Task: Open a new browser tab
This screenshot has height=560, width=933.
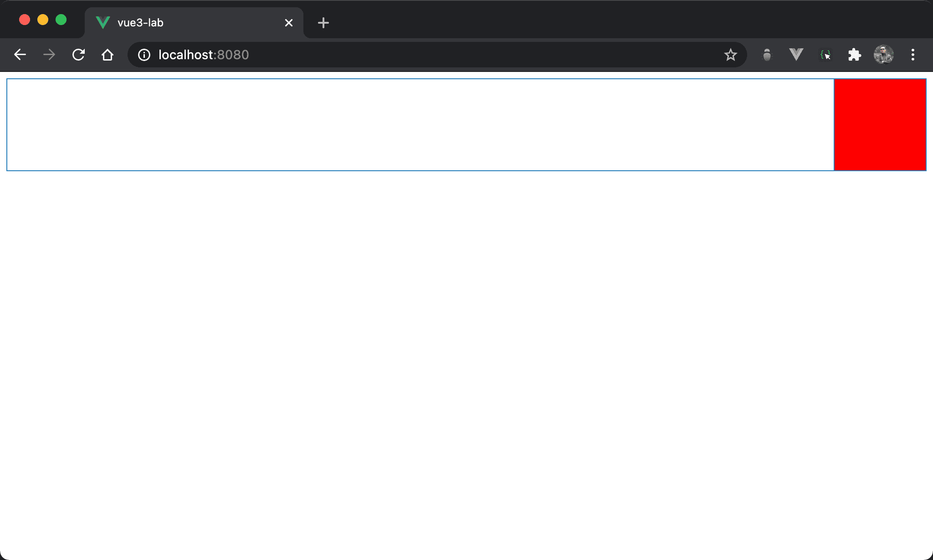Action: click(323, 23)
